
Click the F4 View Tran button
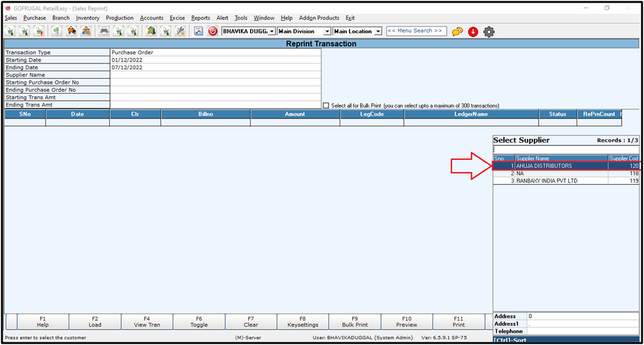pyautogui.click(x=147, y=321)
